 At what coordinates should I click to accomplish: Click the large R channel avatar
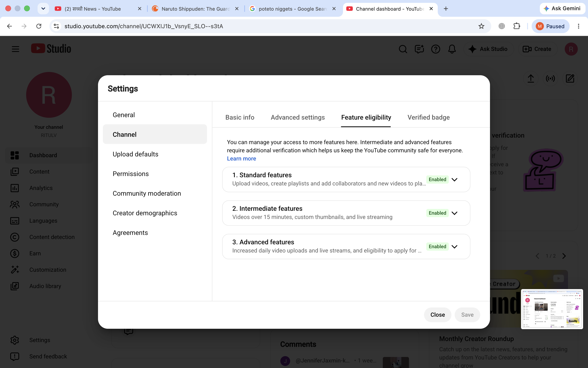click(49, 95)
